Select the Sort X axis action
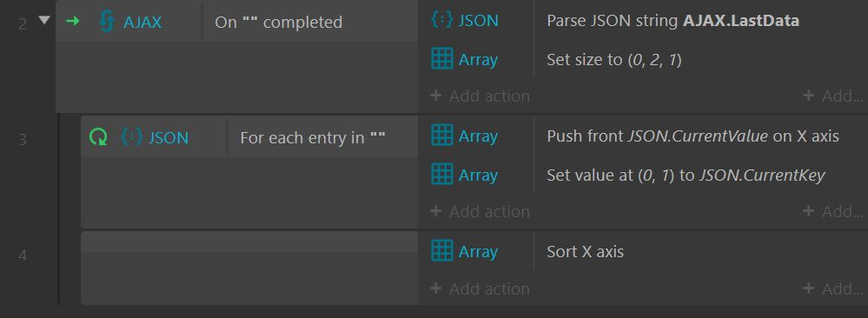Image resolution: width=868 pixels, height=318 pixels. [x=585, y=251]
